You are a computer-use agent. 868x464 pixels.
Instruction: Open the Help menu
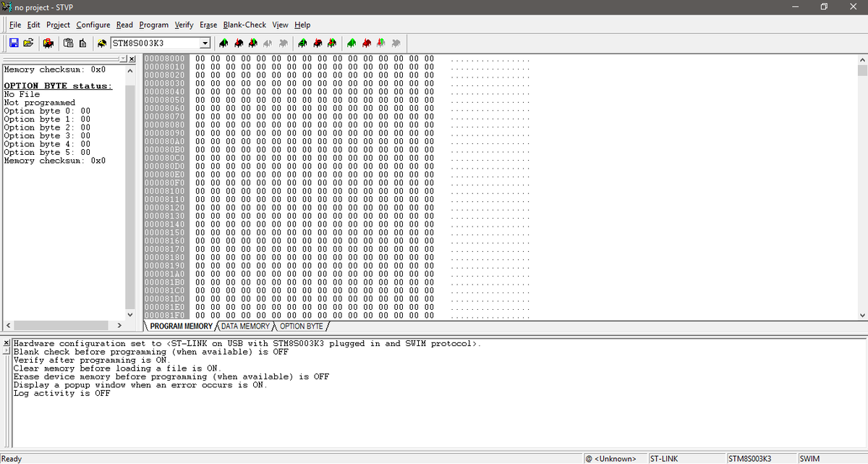[x=302, y=25]
